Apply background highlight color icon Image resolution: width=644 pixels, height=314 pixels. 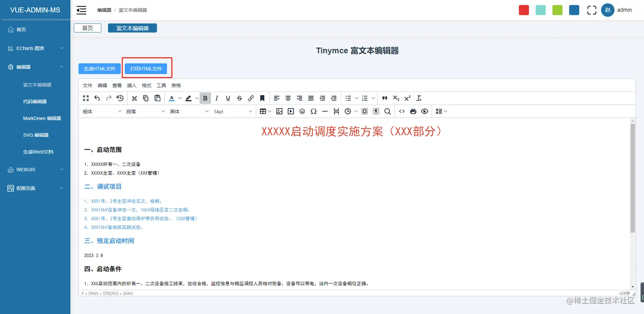click(188, 98)
